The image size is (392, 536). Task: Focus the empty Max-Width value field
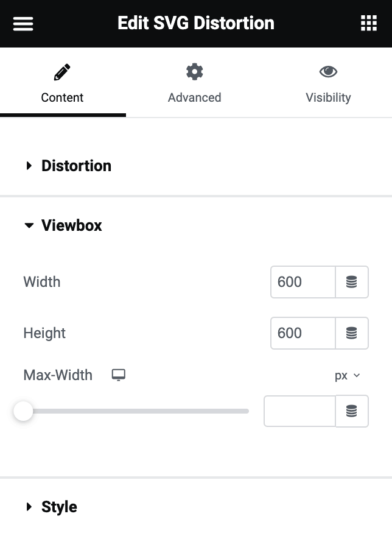299,411
